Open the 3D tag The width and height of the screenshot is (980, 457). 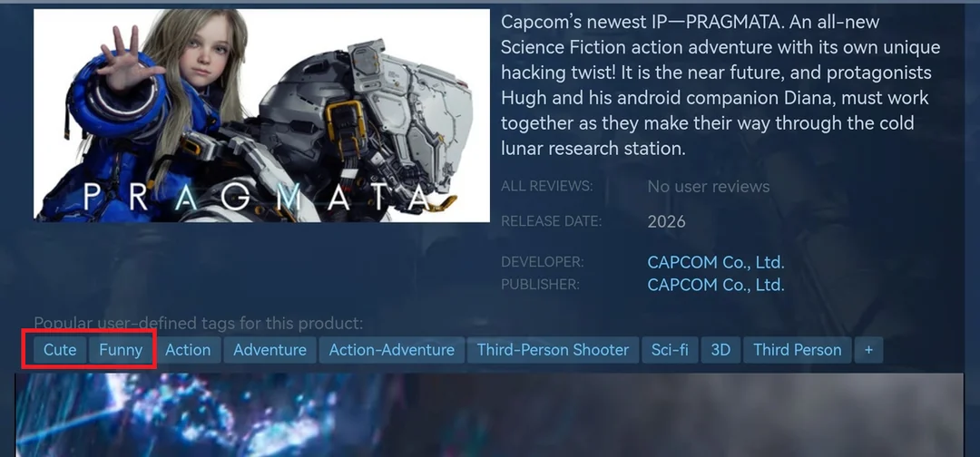720,350
